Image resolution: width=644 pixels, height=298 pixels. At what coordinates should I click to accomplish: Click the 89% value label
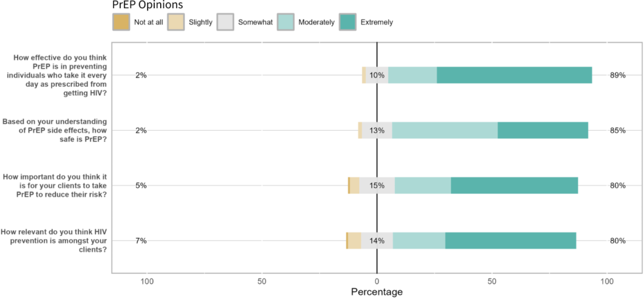[617, 75]
